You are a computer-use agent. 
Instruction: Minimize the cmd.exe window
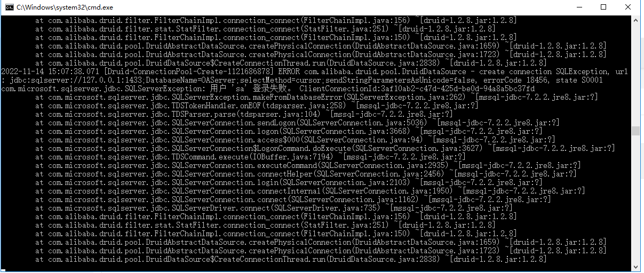tap(578, 7)
